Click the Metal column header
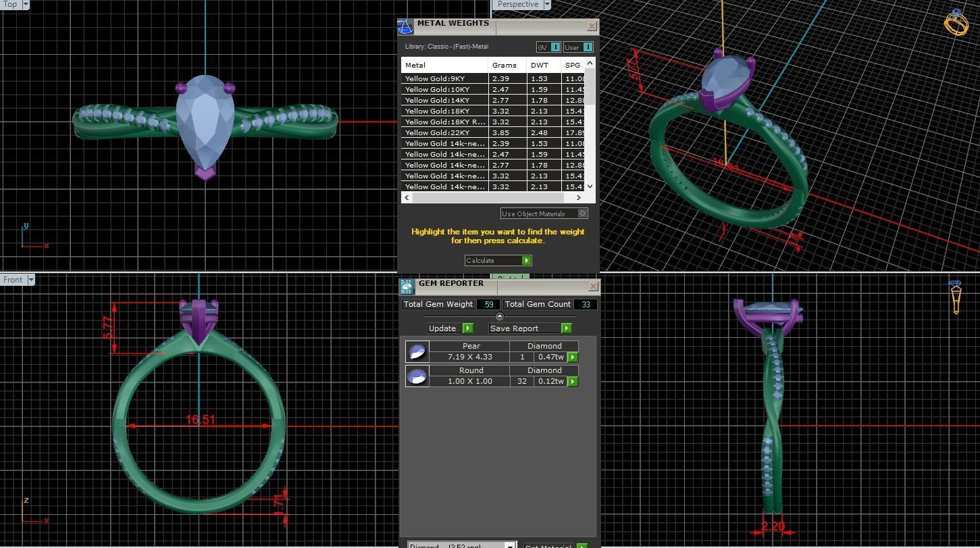This screenshot has height=548, width=980. coord(444,65)
